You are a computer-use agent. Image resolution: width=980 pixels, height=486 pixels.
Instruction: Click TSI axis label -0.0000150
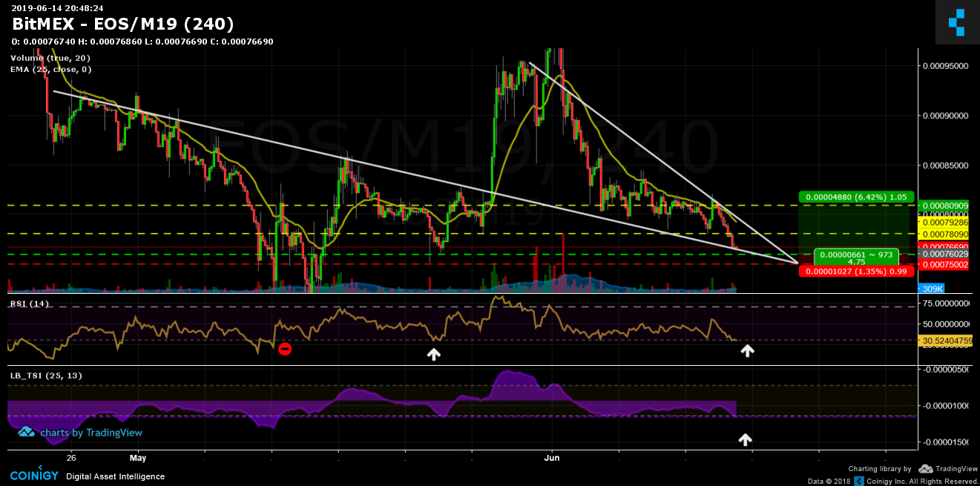[946, 442]
